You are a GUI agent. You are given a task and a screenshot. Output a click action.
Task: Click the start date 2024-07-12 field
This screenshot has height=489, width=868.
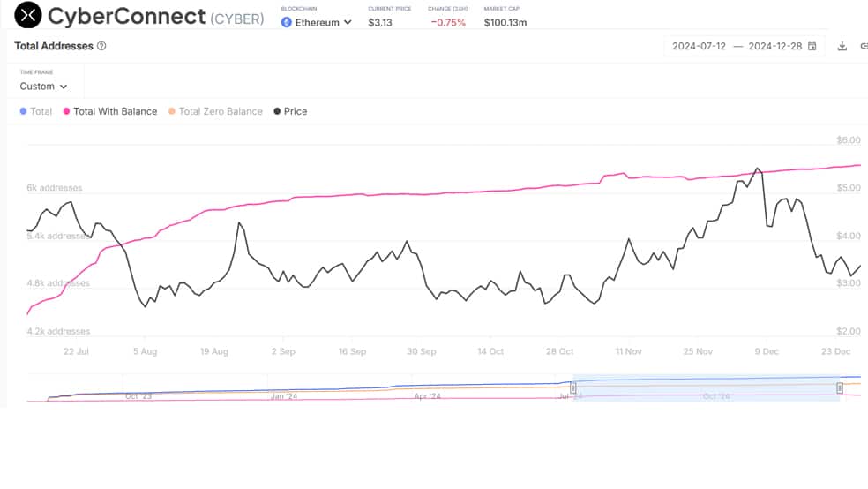pos(699,46)
